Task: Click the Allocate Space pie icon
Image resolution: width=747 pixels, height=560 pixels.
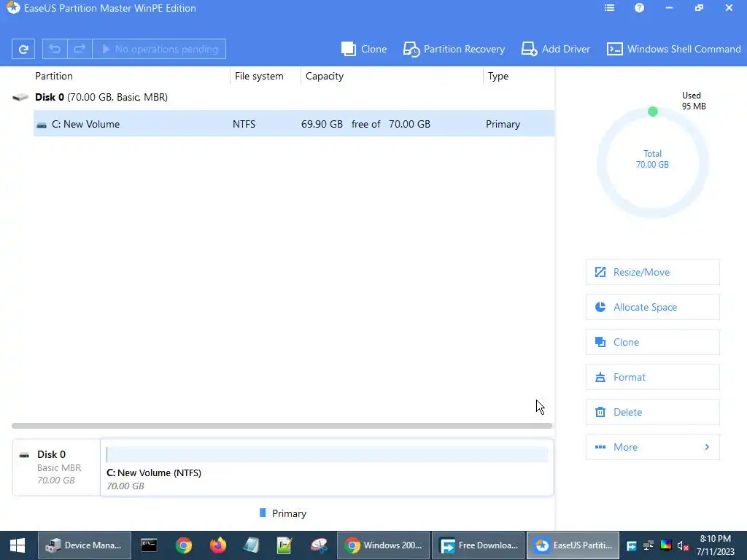Action: click(600, 307)
